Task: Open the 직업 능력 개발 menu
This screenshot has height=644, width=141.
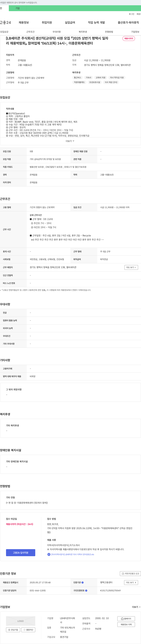Action: click(96, 23)
